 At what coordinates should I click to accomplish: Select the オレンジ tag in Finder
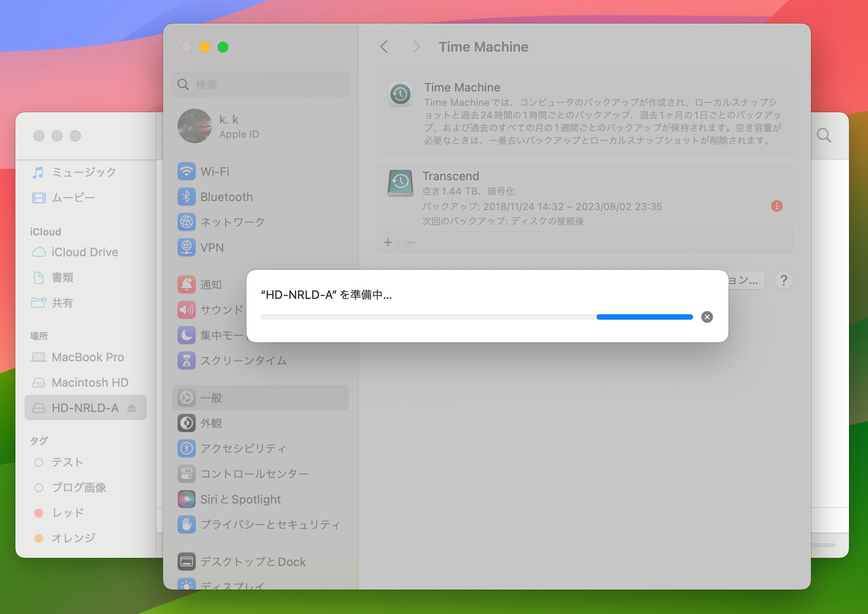pos(86,538)
